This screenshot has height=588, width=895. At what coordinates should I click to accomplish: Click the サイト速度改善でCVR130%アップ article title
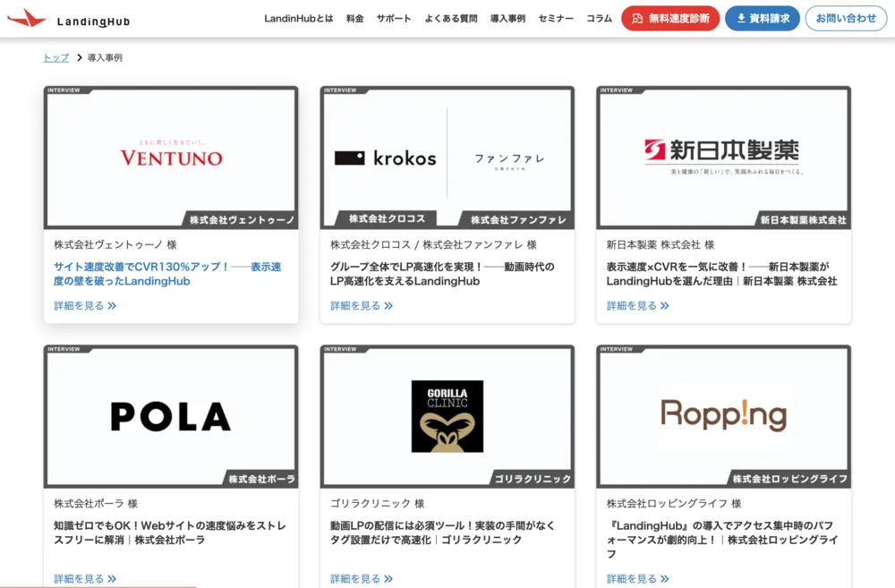coord(168,274)
